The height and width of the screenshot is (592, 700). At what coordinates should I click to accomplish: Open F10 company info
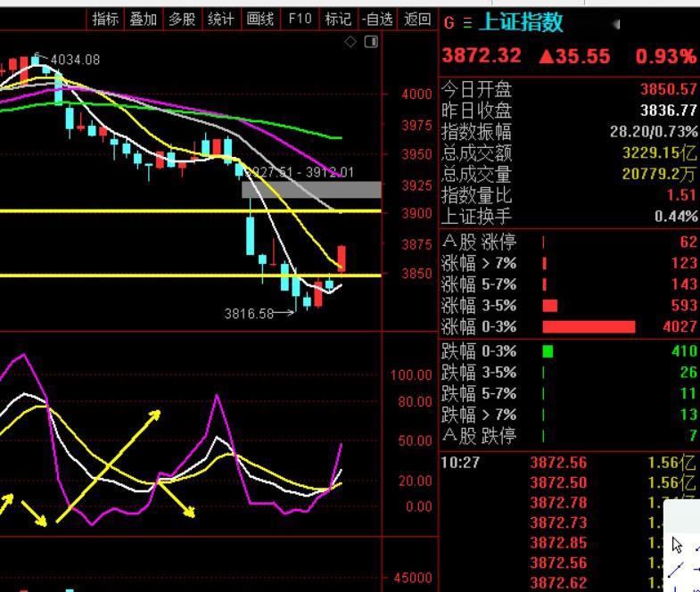click(x=300, y=20)
